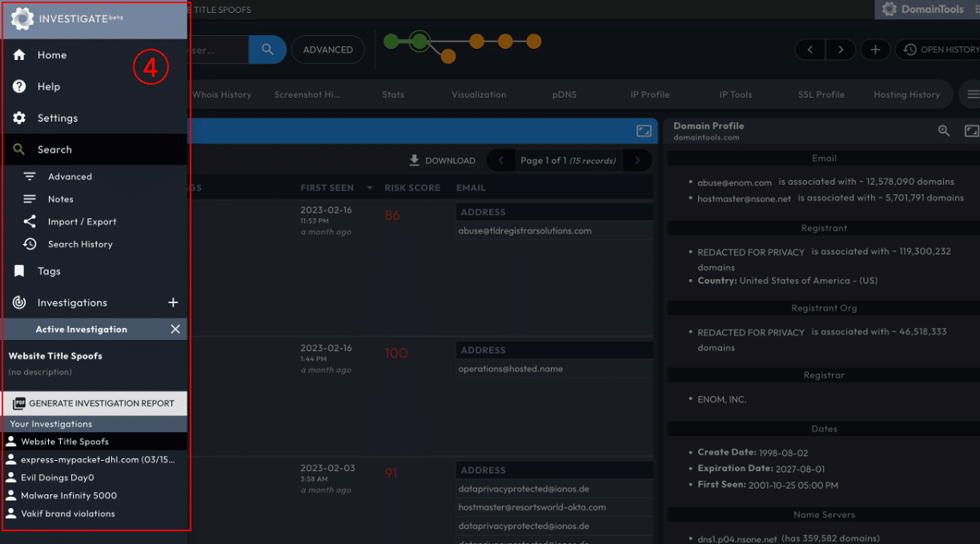Click the Settings gear icon
Viewport: 980px width, 544px height.
(x=19, y=118)
